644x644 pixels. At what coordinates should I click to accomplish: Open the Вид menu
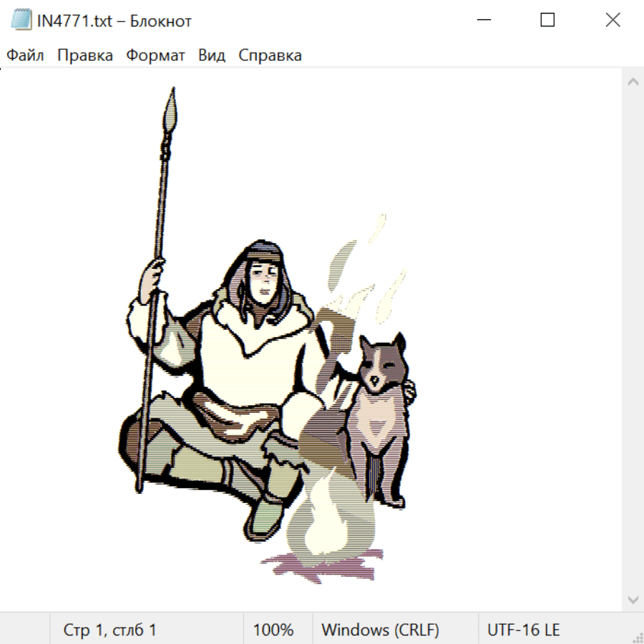click(x=211, y=56)
